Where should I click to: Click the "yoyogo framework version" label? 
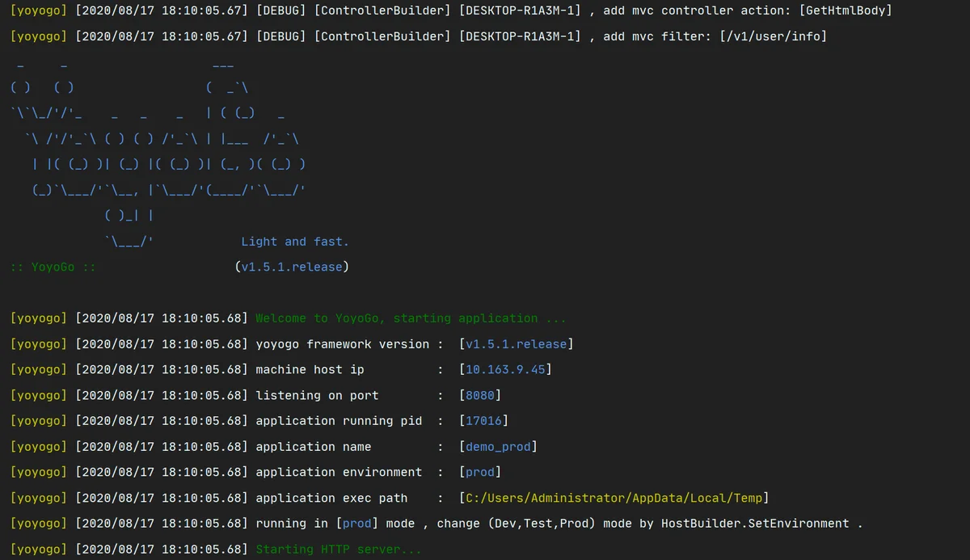(x=343, y=344)
